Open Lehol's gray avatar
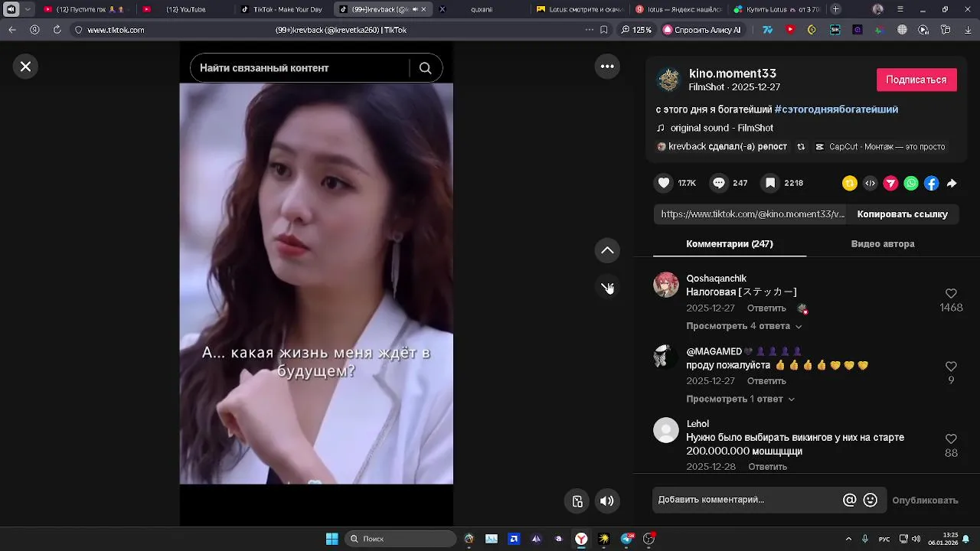This screenshot has width=980, height=551. [666, 430]
